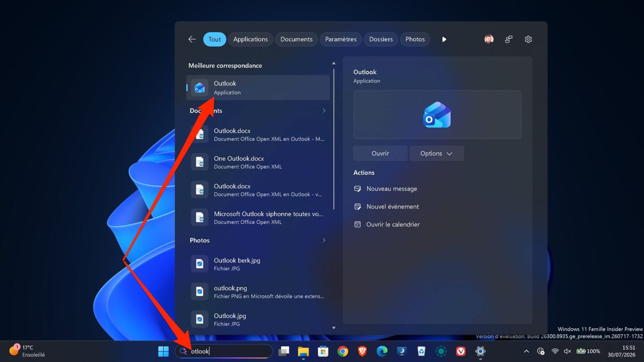Open the outlook.png result
This screenshot has width=644, height=362.
pos(258,292)
